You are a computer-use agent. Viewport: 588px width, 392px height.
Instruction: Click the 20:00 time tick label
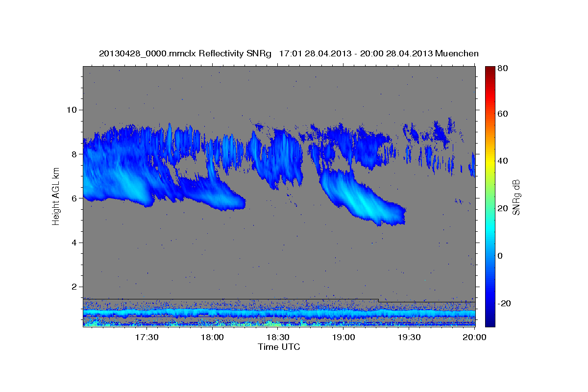tap(475, 337)
